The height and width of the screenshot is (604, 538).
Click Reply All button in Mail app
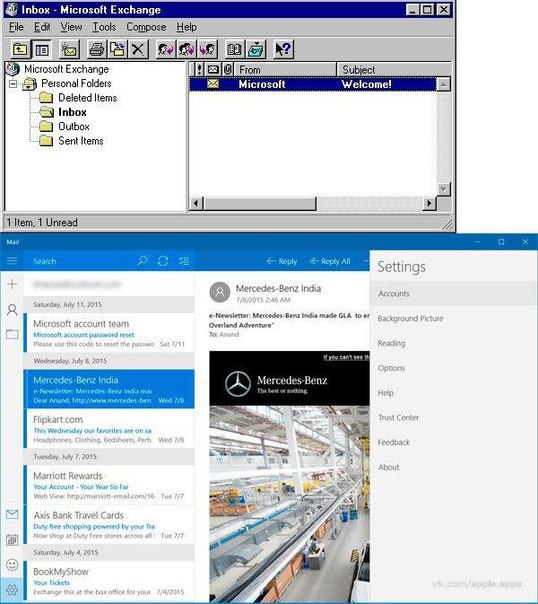click(330, 261)
